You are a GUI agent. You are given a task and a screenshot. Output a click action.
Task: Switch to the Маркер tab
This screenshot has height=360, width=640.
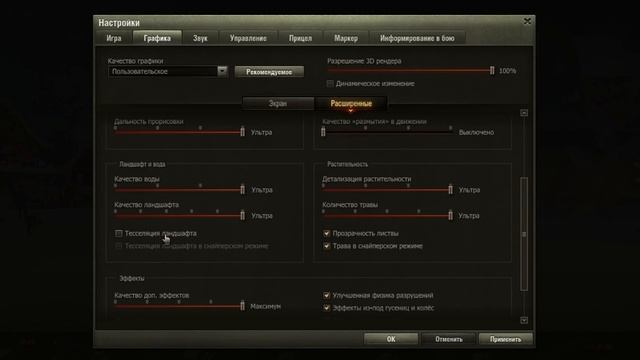click(346, 38)
